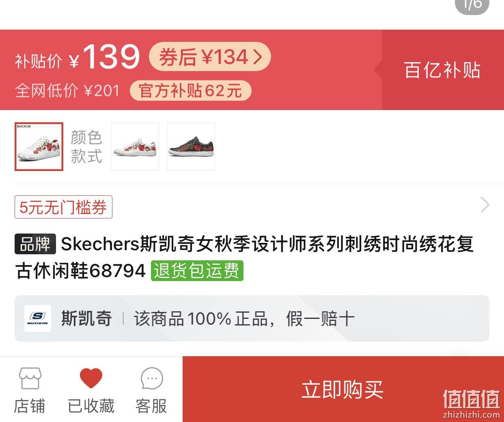Tap the 退货包运费 green badge
The width and height of the screenshot is (504, 422).
(197, 271)
